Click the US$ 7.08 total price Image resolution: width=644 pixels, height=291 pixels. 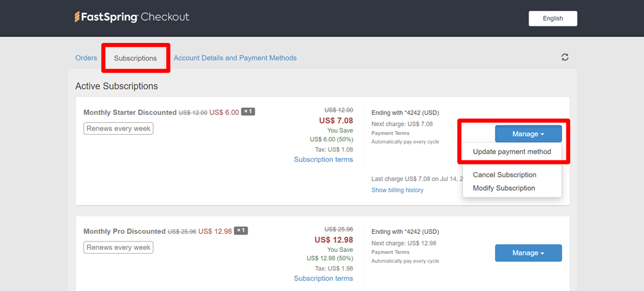(336, 121)
